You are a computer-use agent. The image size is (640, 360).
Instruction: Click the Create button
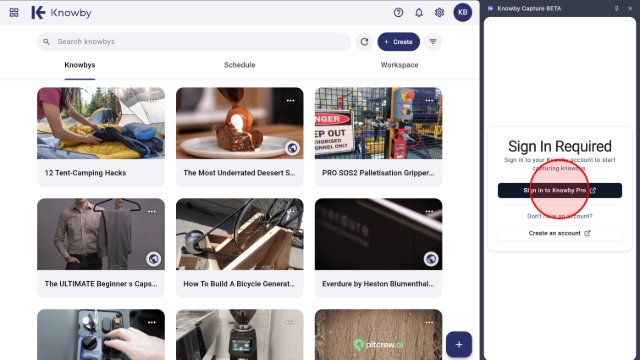pyautogui.click(x=398, y=42)
